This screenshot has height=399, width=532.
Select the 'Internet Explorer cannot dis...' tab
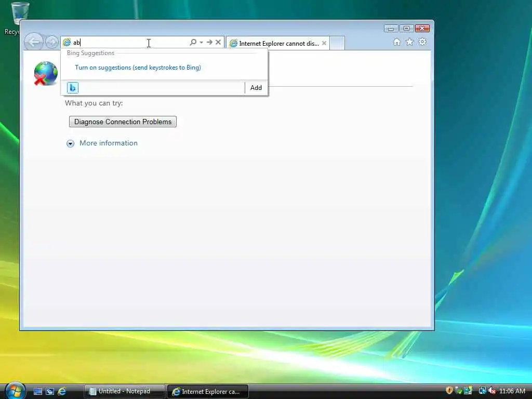click(x=278, y=44)
